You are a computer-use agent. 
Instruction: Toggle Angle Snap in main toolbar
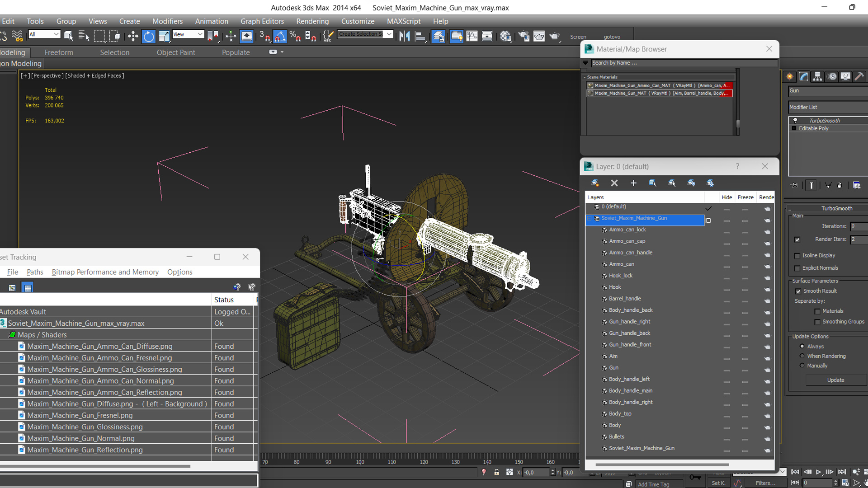(280, 36)
